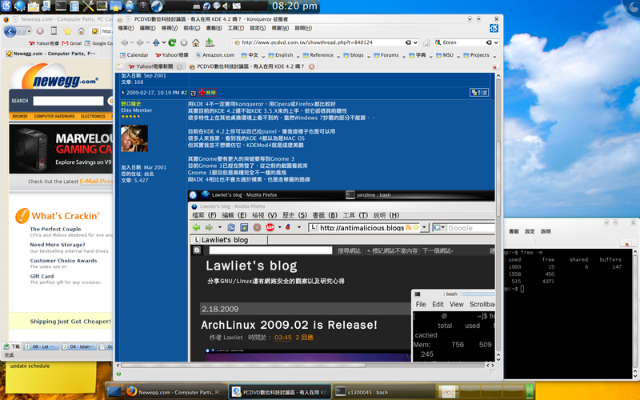This screenshot has height=400, width=640.
Task: Click the Konqueror forward arrow button
Action: [140, 42]
